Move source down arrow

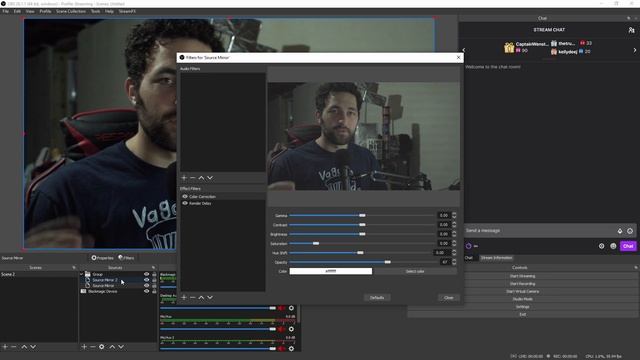point(121,347)
